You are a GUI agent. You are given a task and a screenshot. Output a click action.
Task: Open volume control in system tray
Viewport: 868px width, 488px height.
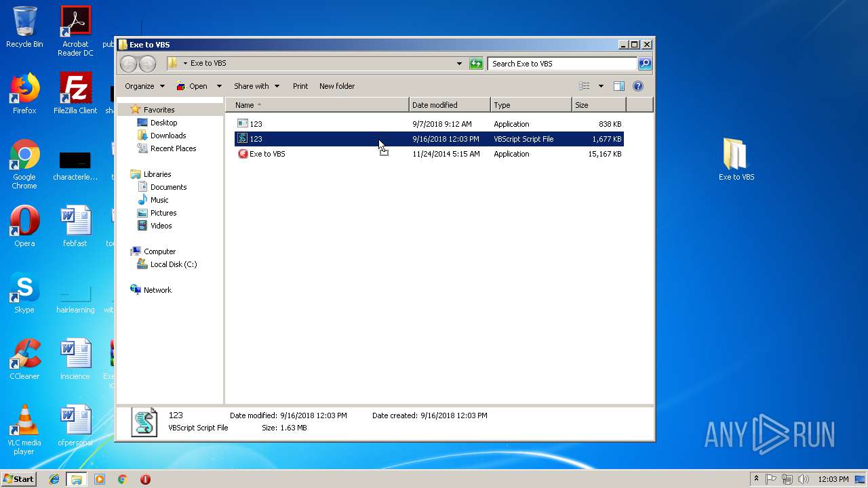(804, 479)
